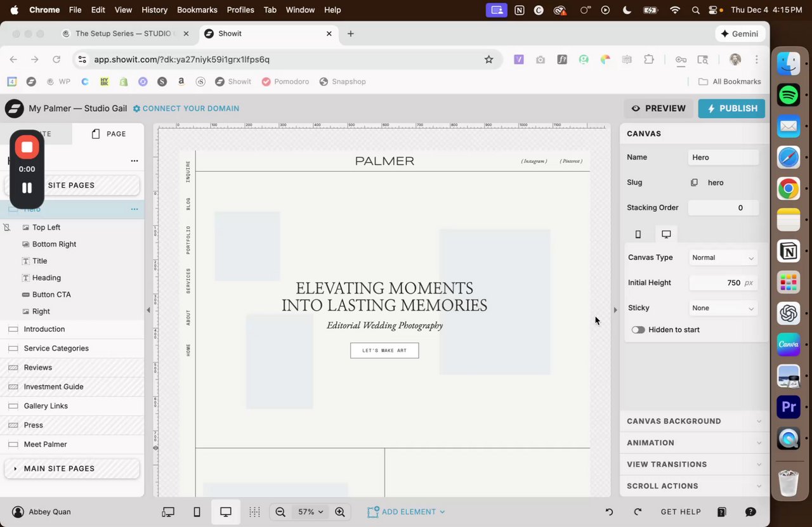The height and width of the screenshot is (527, 812).
Task: Zoom out with the minus magnifier
Action: [x=280, y=512]
